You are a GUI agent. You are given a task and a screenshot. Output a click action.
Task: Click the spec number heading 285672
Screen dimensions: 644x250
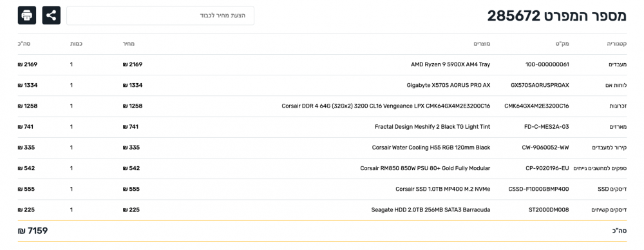coord(556,16)
